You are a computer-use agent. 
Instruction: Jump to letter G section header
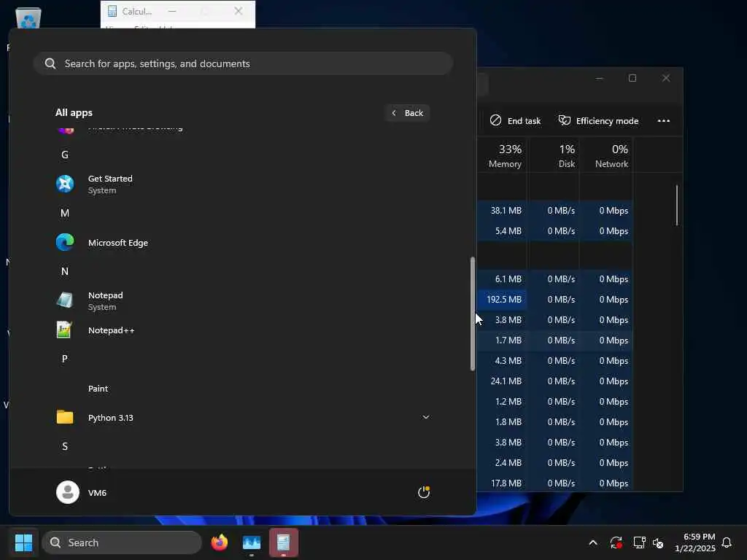pos(65,155)
